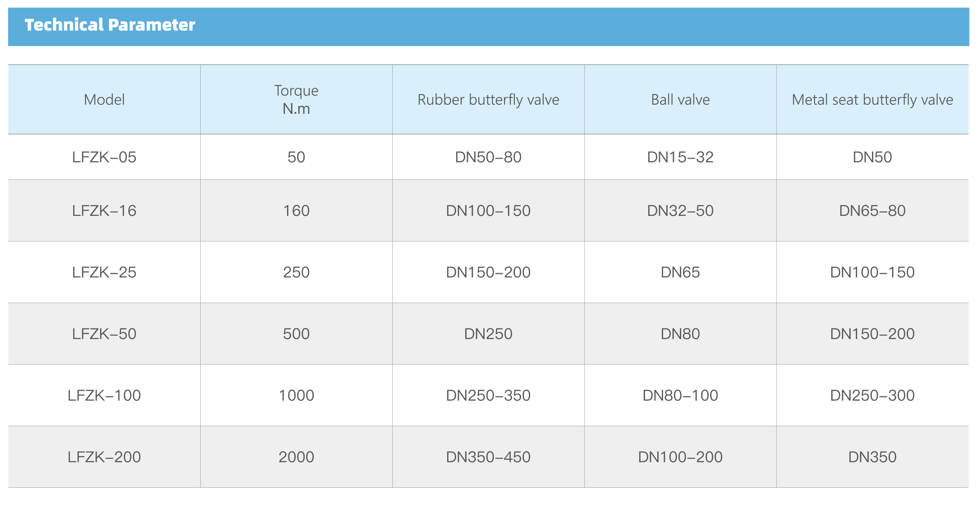Select the DN15-32 ball valve cell
The width and height of the screenshot is (980, 514).
point(680,157)
